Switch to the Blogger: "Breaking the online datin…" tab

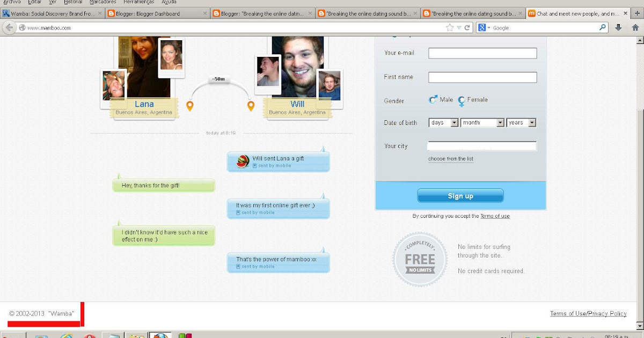coord(263,14)
